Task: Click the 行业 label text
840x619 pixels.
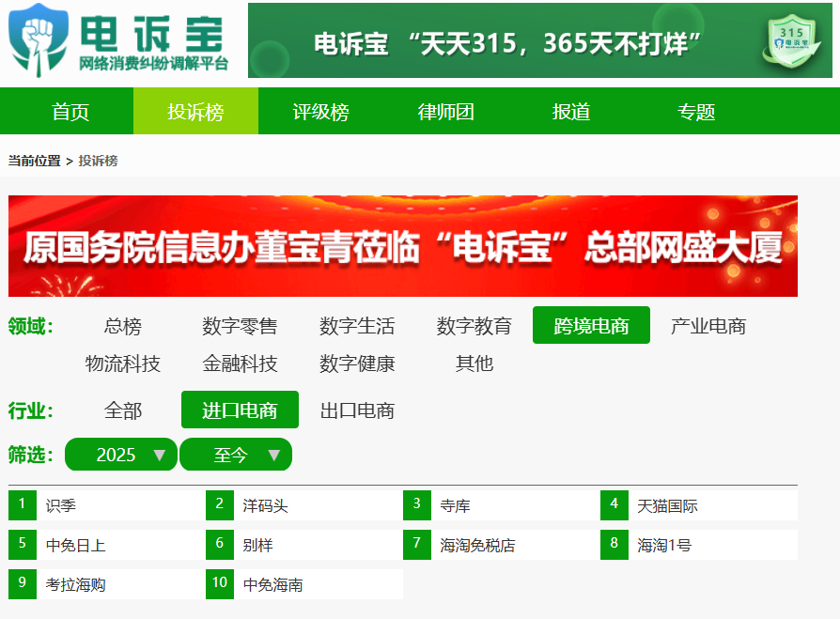Action: (30, 410)
